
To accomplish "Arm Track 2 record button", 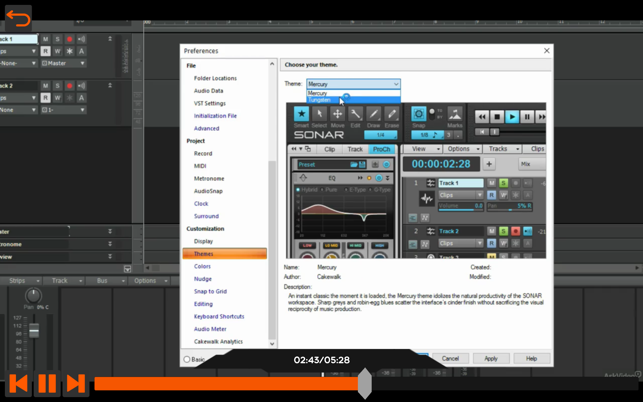I will [69, 86].
